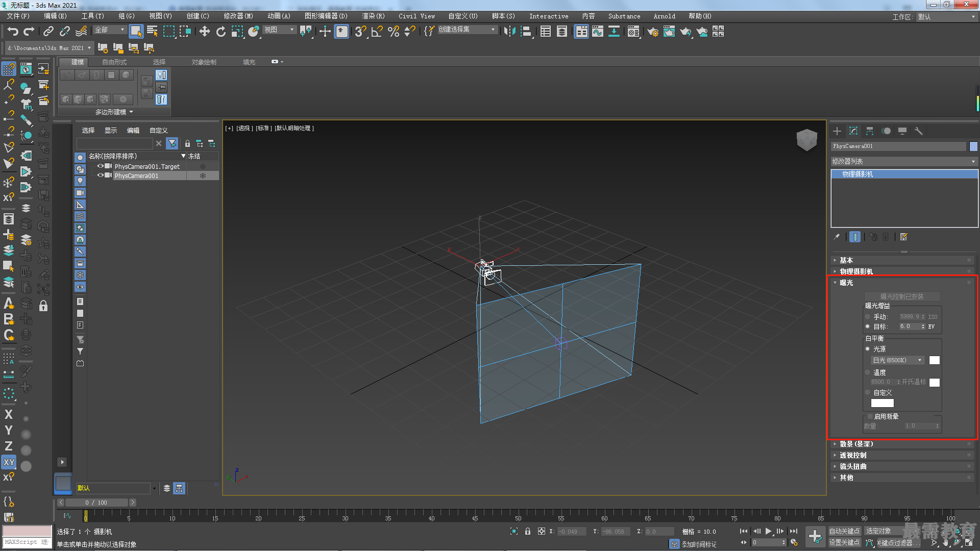This screenshot has height=551, width=980.
Task: Choose the Select and Move tool
Action: [205, 32]
